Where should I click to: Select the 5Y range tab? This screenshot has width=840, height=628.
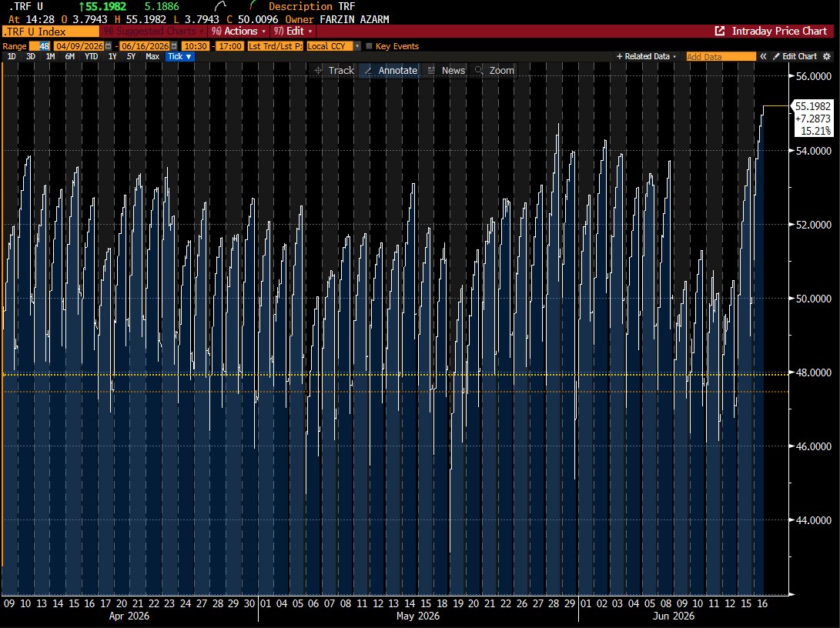coord(131,56)
